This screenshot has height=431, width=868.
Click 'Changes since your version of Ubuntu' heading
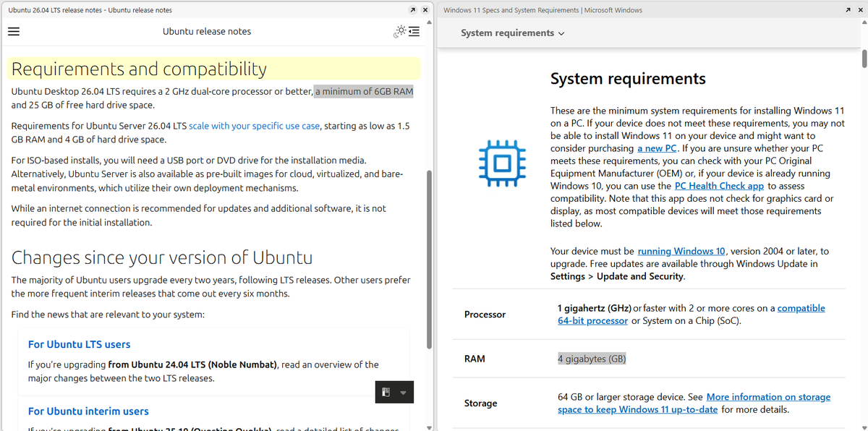[x=162, y=257]
